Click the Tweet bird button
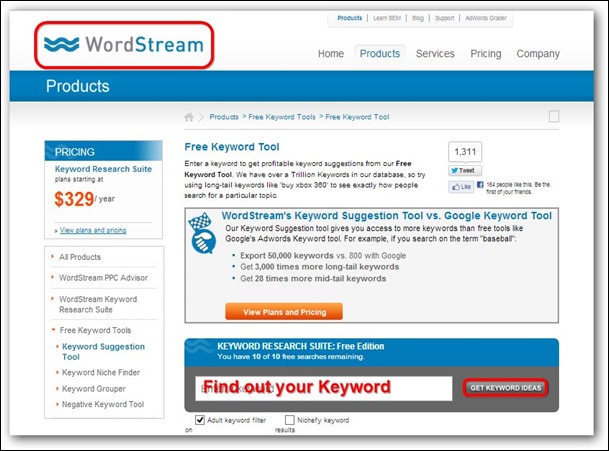 coord(465,171)
